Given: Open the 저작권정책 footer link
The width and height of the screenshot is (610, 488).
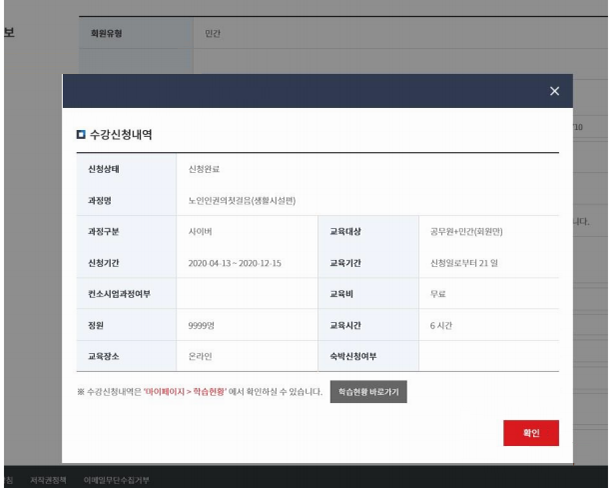Looking at the screenshot, I should (x=48, y=480).
